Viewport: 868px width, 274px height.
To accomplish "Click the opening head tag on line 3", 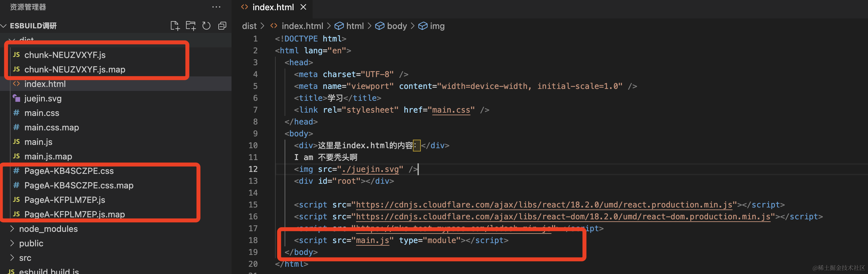I will [x=298, y=62].
